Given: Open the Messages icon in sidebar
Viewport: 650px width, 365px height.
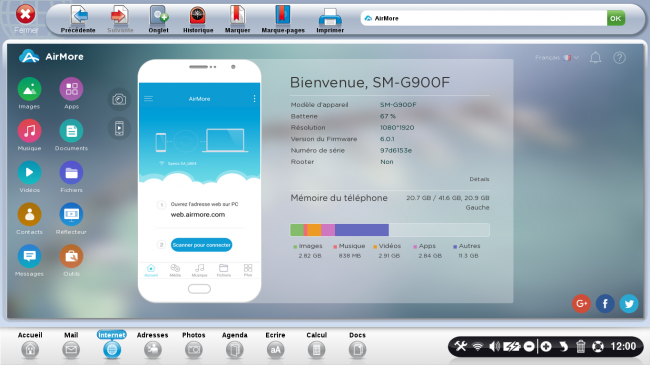Looking at the screenshot, I should click(x=29, y=256).
